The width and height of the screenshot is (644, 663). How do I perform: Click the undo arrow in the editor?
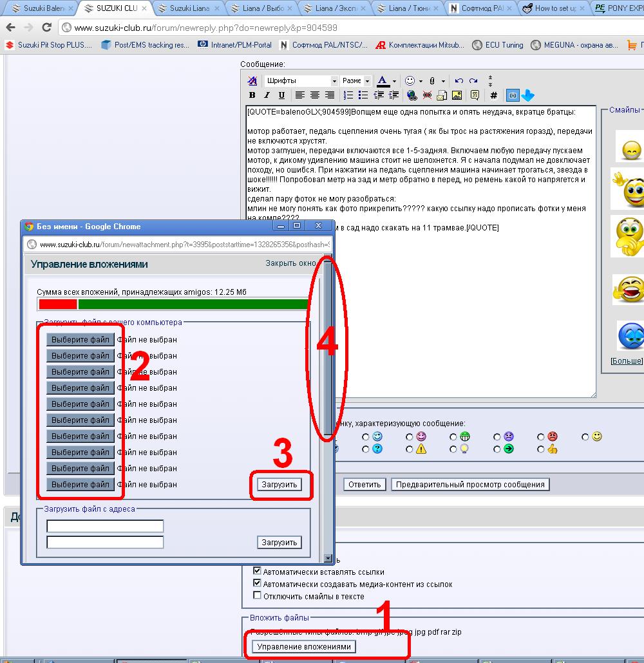(459, 81)
